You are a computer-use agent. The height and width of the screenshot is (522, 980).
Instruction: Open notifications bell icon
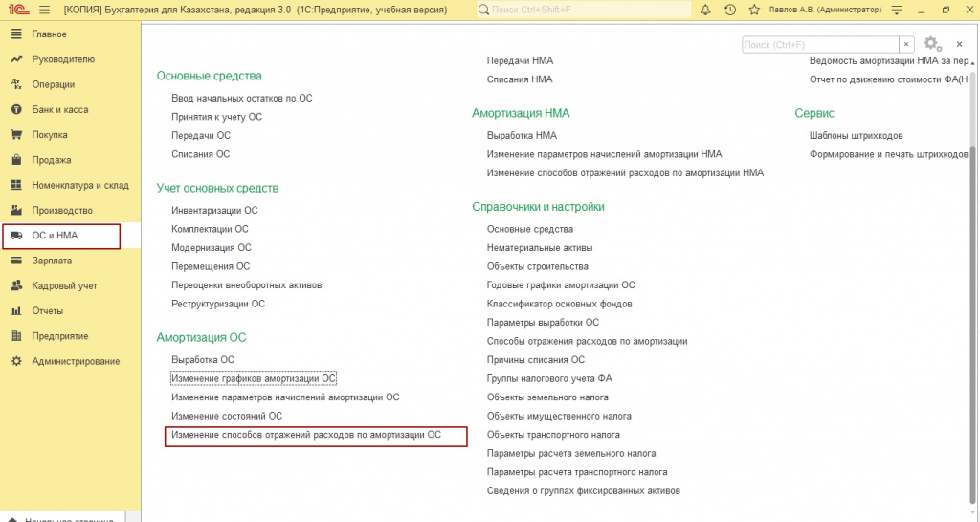click(705, 10)
